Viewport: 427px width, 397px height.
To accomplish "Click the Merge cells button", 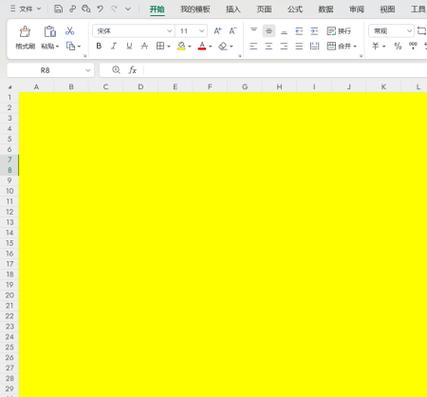I will point(338,46).
